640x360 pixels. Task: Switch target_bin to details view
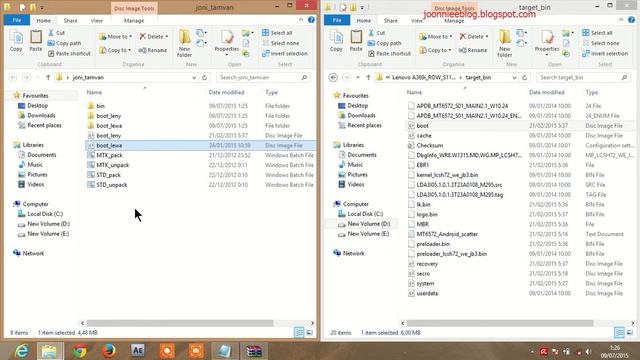click(619, 333)
